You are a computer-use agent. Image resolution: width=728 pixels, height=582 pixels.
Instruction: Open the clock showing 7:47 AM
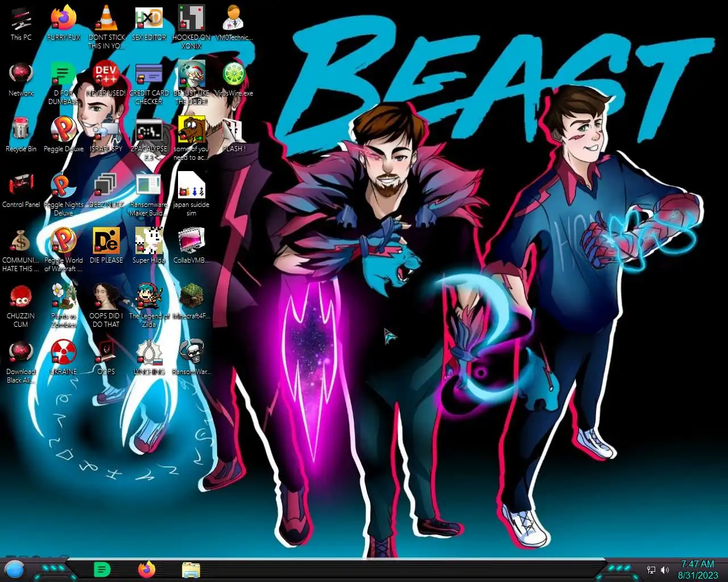point(698,569)
